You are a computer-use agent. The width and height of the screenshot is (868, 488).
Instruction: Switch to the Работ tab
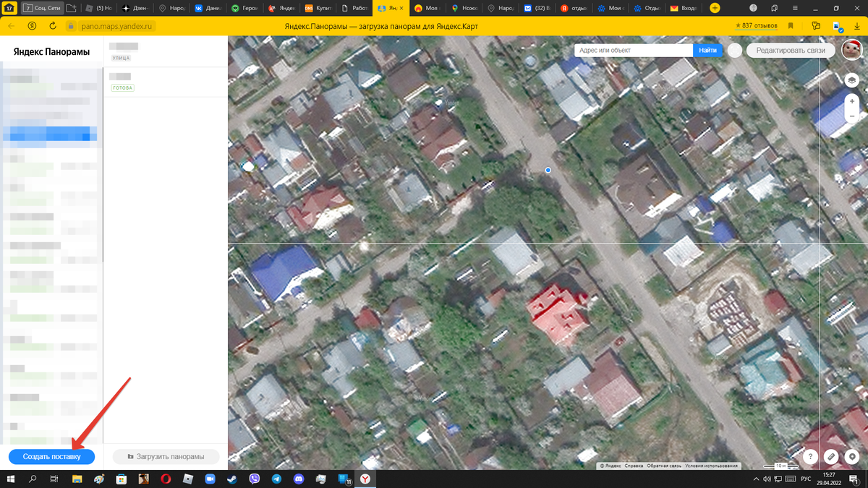point(354,8)
